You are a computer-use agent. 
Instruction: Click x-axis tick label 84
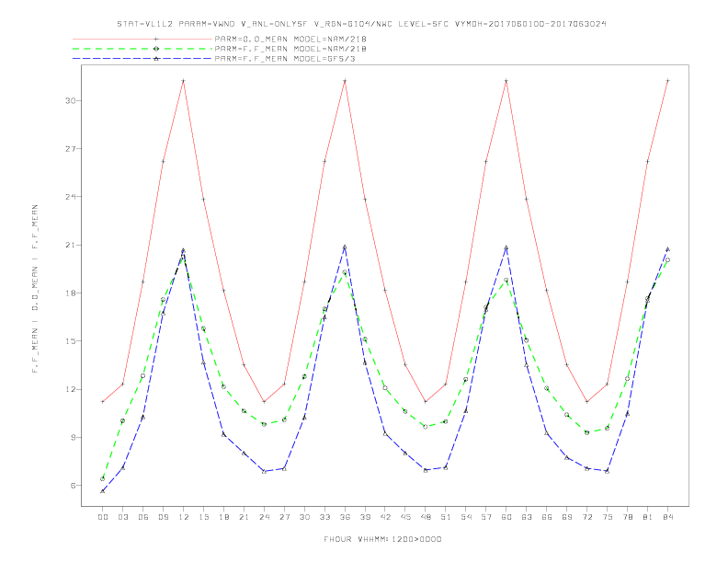[x=667, y=517]
